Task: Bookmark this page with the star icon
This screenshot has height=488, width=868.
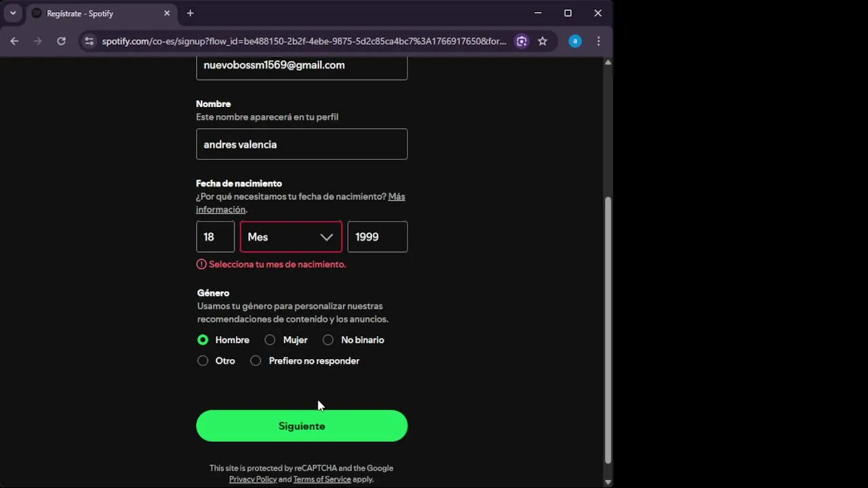Action: [542, 41]
